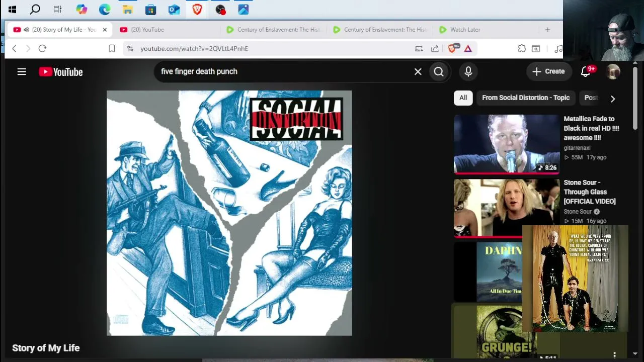Play the Metallica video thumbnail

pos(507,144)
